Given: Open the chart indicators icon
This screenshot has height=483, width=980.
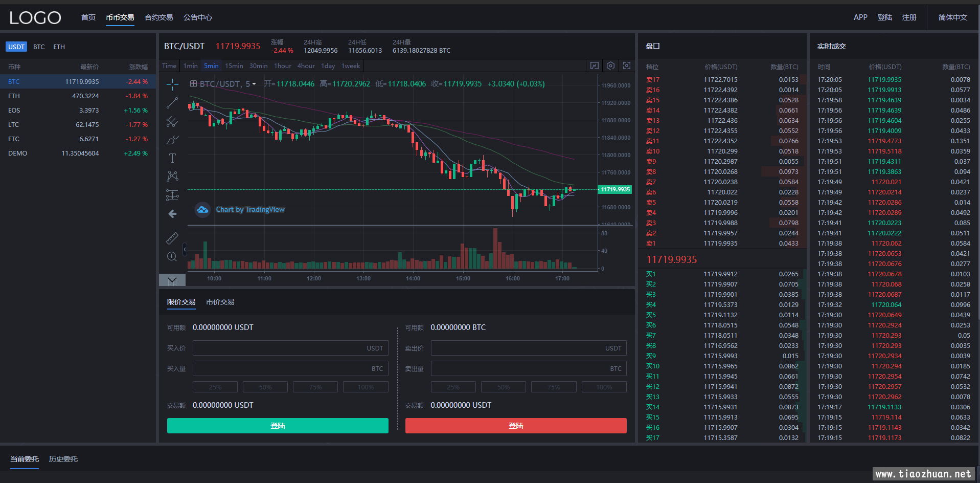Looking at the screenshot, I should pos(594,66).
